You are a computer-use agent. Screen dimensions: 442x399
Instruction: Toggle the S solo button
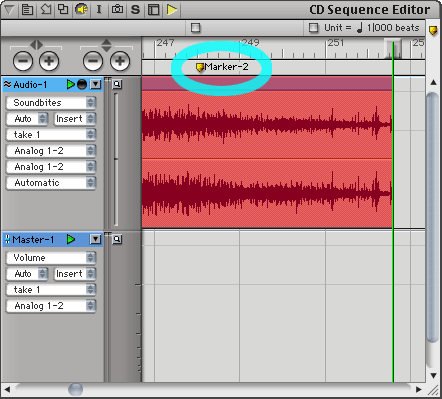pos(135,10)
